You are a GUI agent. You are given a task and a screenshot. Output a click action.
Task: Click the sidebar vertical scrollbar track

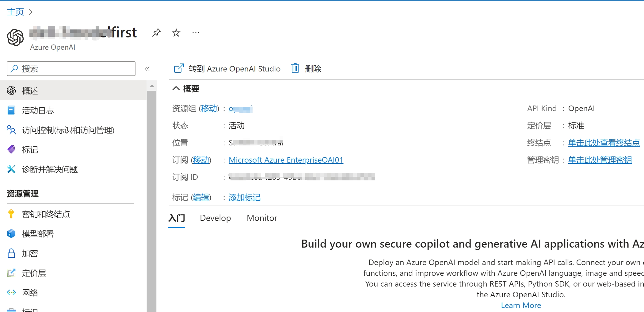[x=152, y=201]
